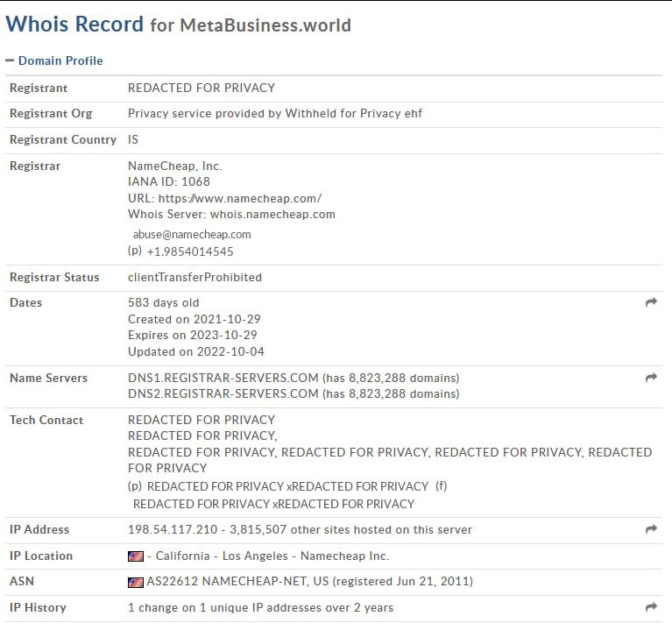
Task: Click the ASN row label
Action: 22,582
